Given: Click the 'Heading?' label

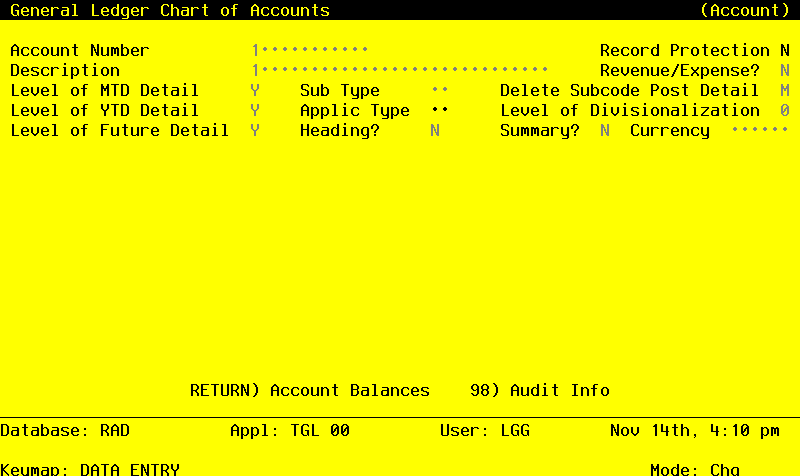Looking at the screenshot, I should click(340, 130).
